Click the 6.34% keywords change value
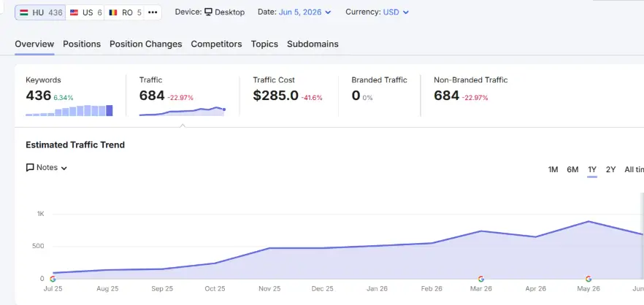Viewport: 644px width, 305px height. point(64,98)
